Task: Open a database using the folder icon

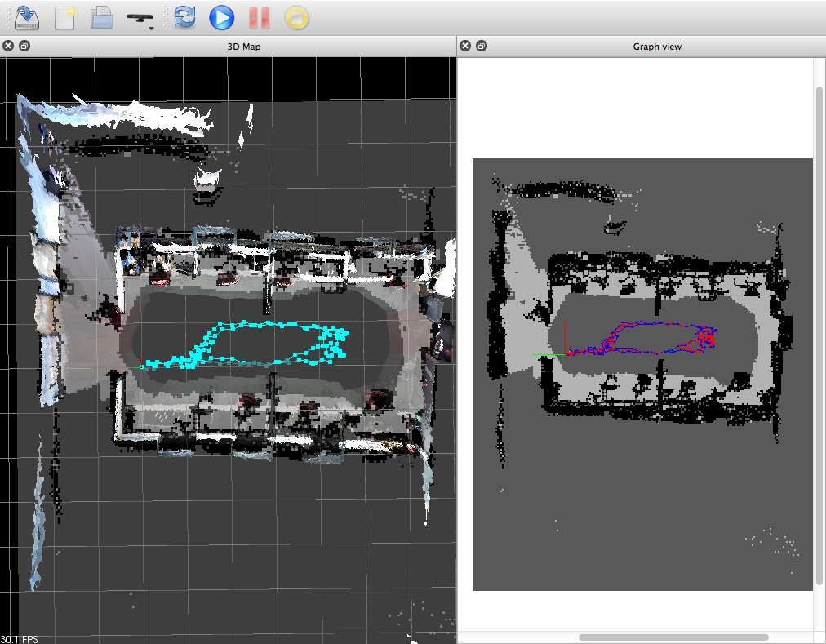Action: [101, 17]
